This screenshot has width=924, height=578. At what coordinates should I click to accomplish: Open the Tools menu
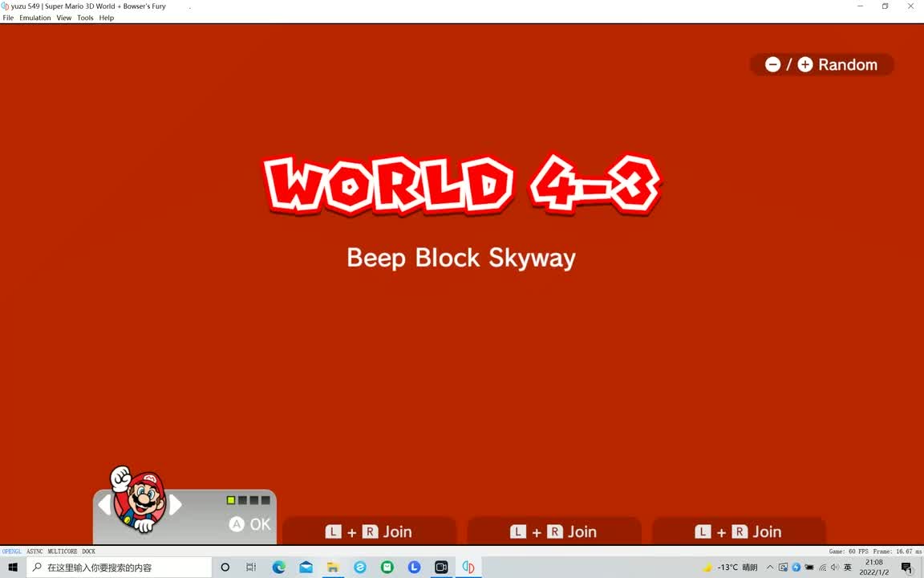tap(85, 18)
